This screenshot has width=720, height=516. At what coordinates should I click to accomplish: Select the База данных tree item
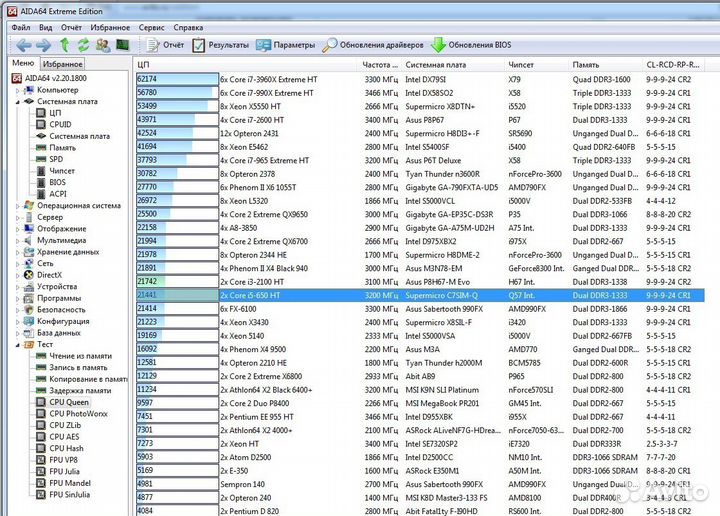(x=52, y=333)
